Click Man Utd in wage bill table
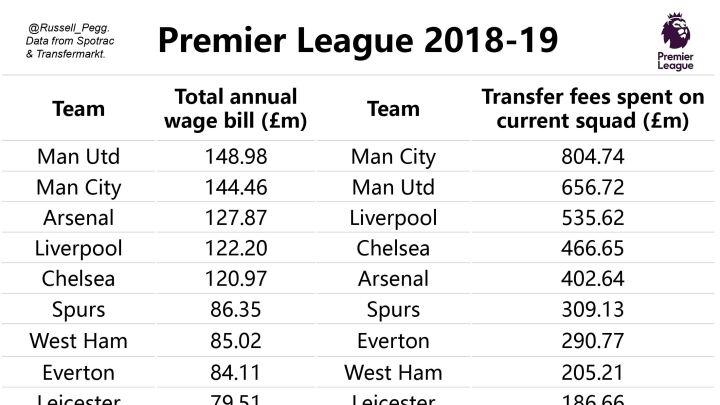The width and height of the screenshot is (720, 405). coord(79,157)
